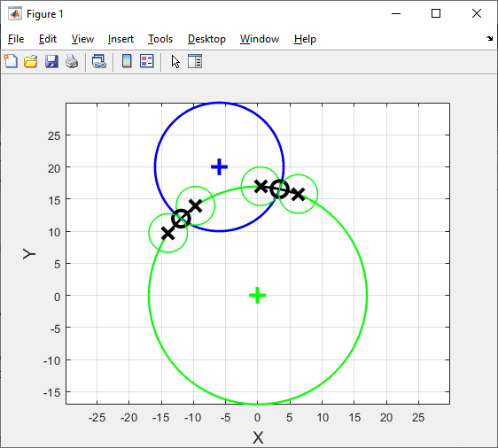Maximize the Figure 1 window
The image size is (498, 448).
pos(436,13)
